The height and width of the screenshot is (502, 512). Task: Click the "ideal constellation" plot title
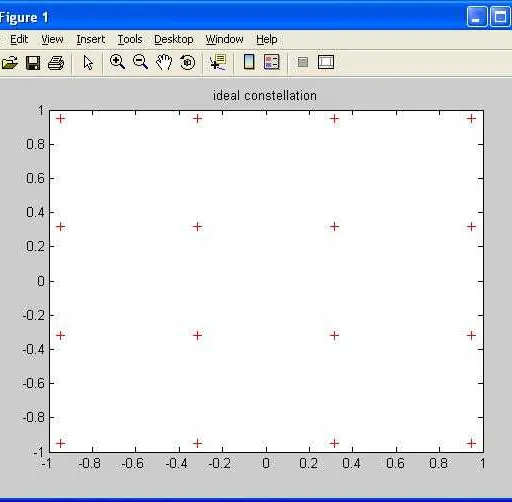point(265,96)
